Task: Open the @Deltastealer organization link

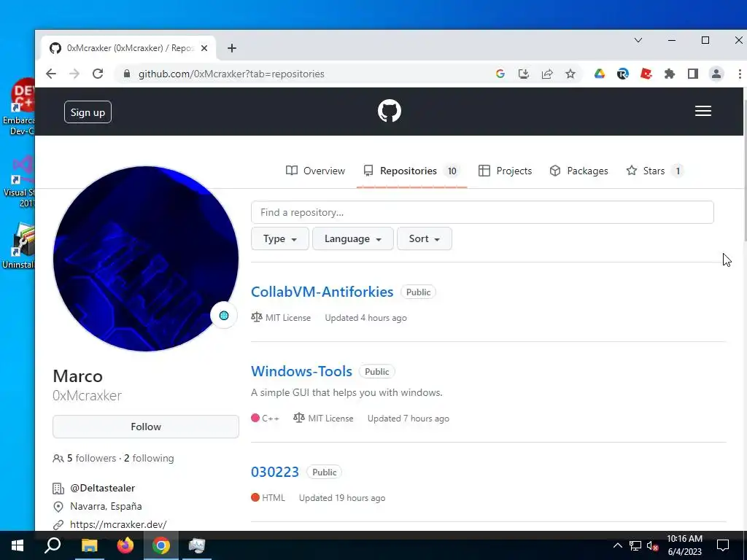Action: coord(102,488)
